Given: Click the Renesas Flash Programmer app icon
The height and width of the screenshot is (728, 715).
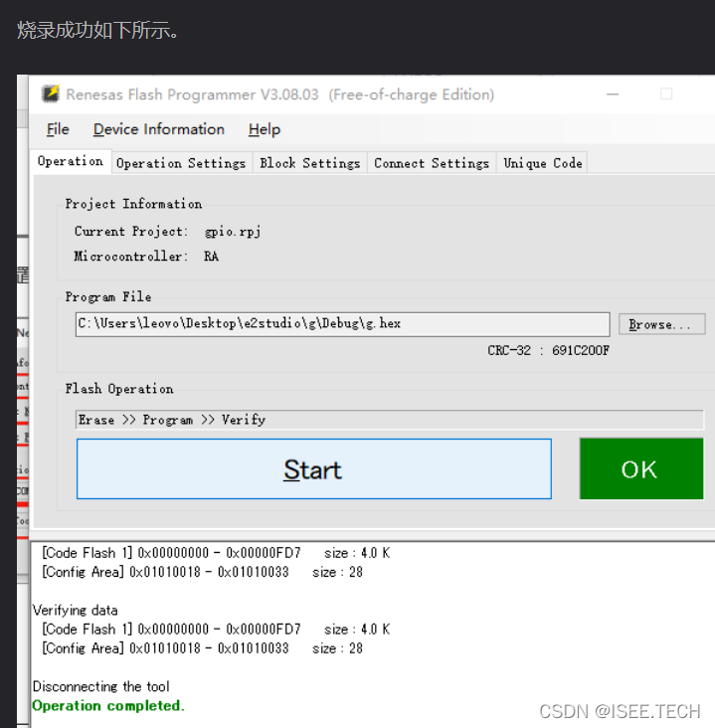Looking at the screenshot, I should pyautogui.click(x=51, y=93).
